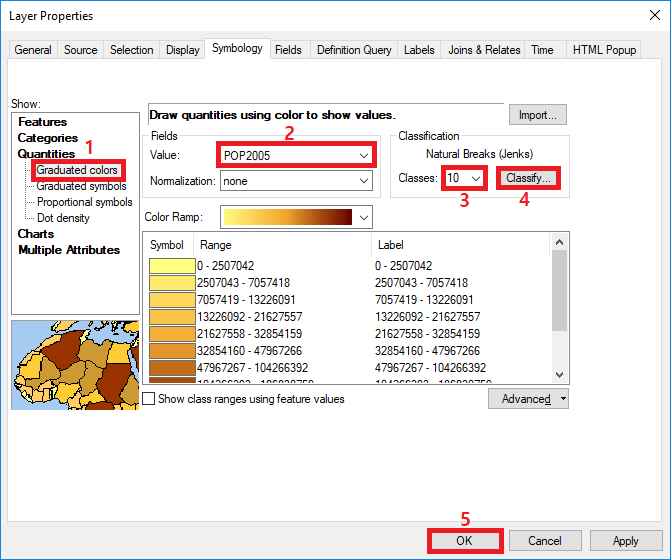
Task: Select Graduated symbols option
Action: [81, 186]
